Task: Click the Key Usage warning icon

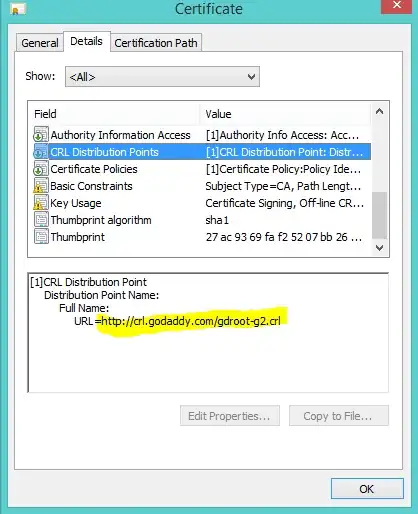Action: pos(41,203)
